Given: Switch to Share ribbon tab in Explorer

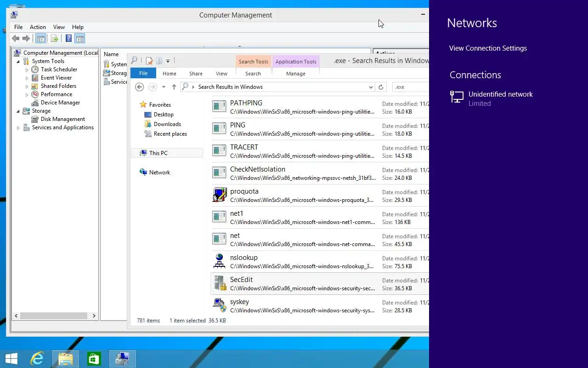Looking at the screenshot, I should click(x=196, y=74).
